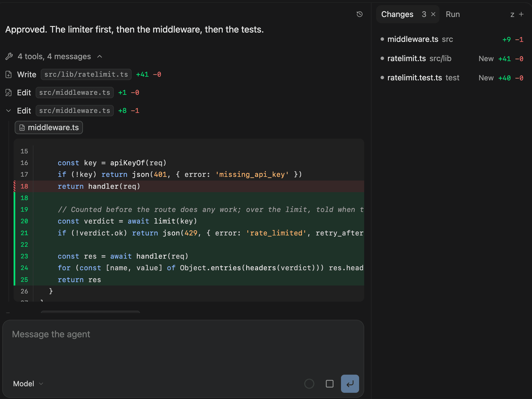Click the edit icon beside the +1 −0 middleware edit
This screenshot has width=532, height=399.
click(9, 93)
